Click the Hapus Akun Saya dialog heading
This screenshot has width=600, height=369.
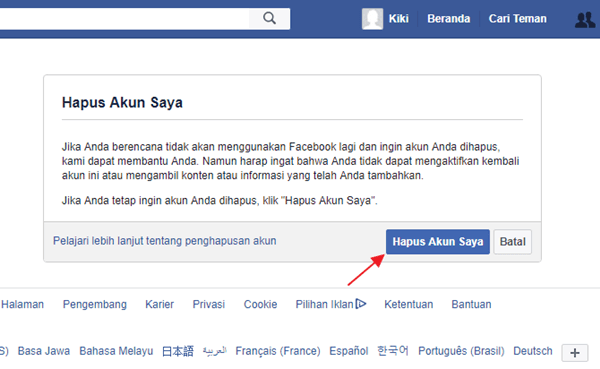click(122, 103)
